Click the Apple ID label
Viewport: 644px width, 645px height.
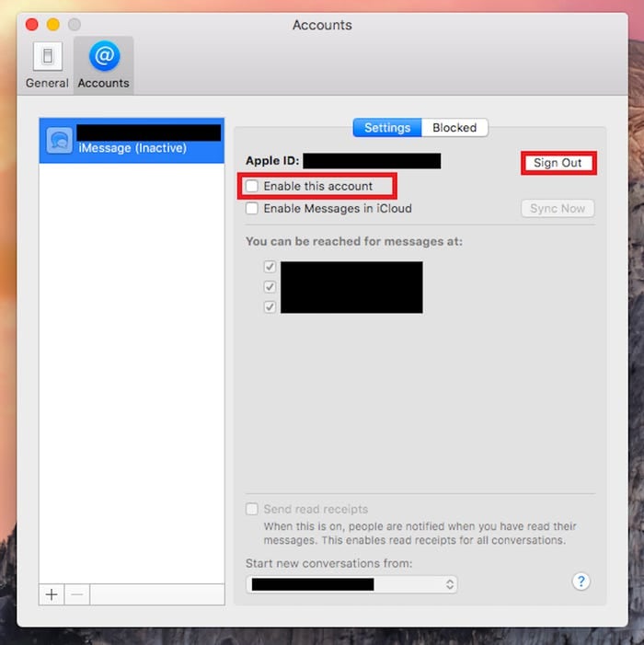click(x=272, y=160)
